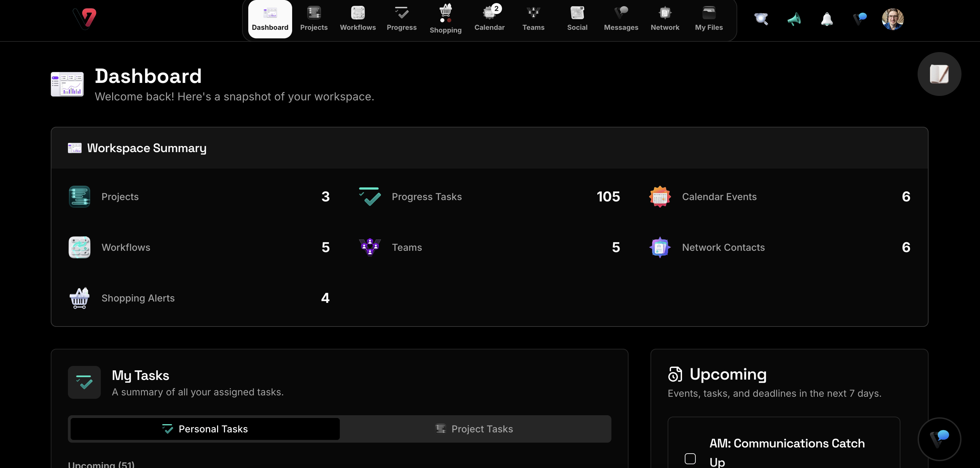Screen dimensions: 980x468
Task: Open the Calendar Events summary entry
Action: pyautogui.click(x=779, y=197)
